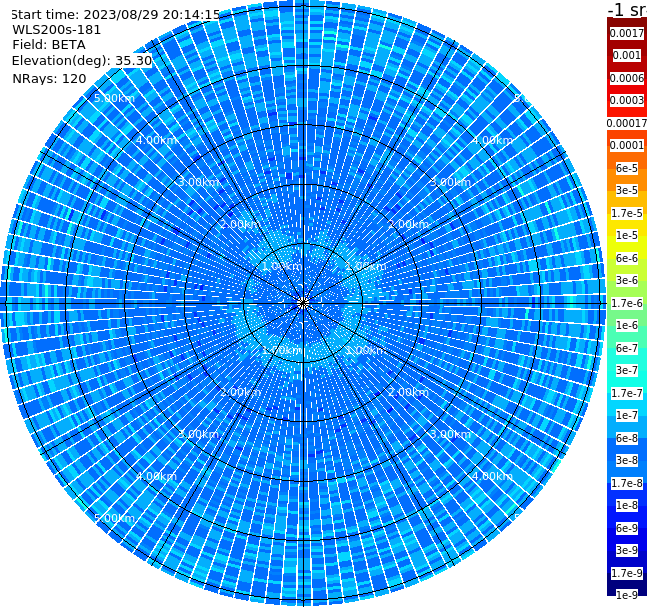This screenshot has height=607, width=647.
Task: Click the lower-left 2.00km ring label
Action: (x=241, y=392)
